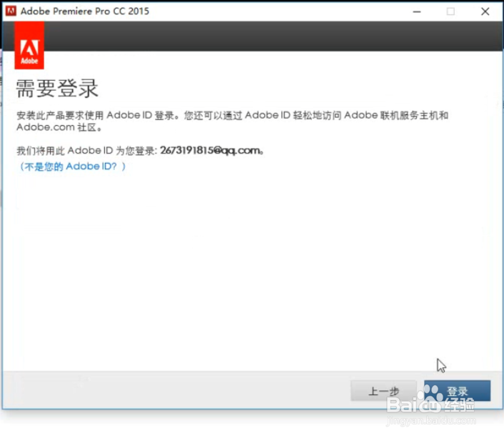
Task: Click the 我们将用此 Adobe ID 为您登录 text
Action: pos(86,151)
